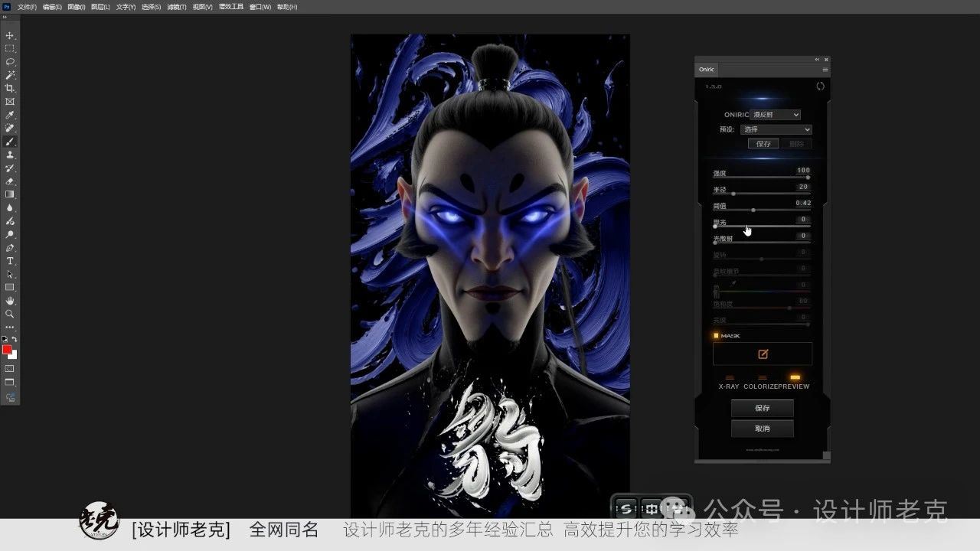Viewport: 980px width, 551px height.
Task: Open the 窗口(W) menu
Action: click(x=260, y=7)
